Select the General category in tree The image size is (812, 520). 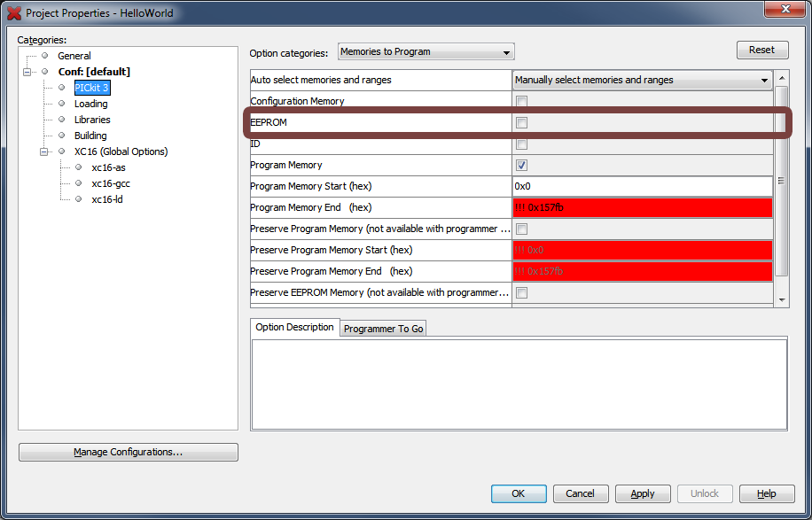tap(74, 56)
